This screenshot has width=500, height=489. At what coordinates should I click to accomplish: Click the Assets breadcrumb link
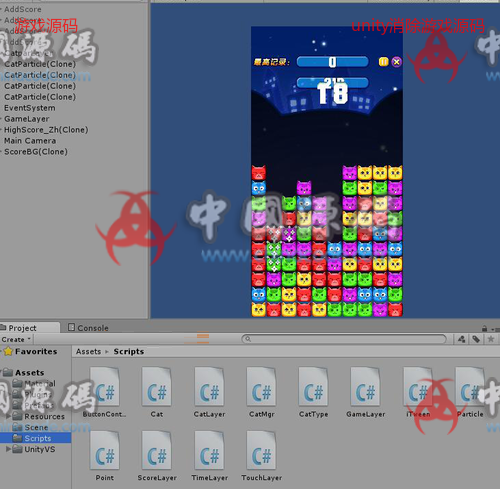point(88,351)
